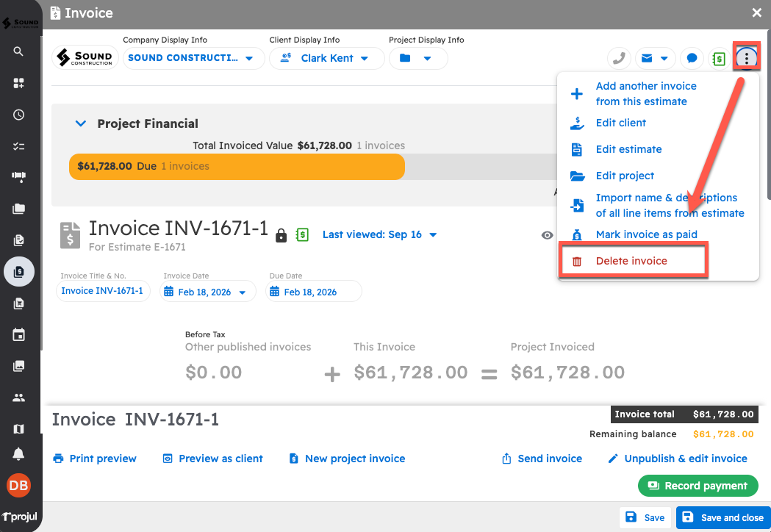
Task: Open the calendar icon in sidebar
Action: pos(19,335)
